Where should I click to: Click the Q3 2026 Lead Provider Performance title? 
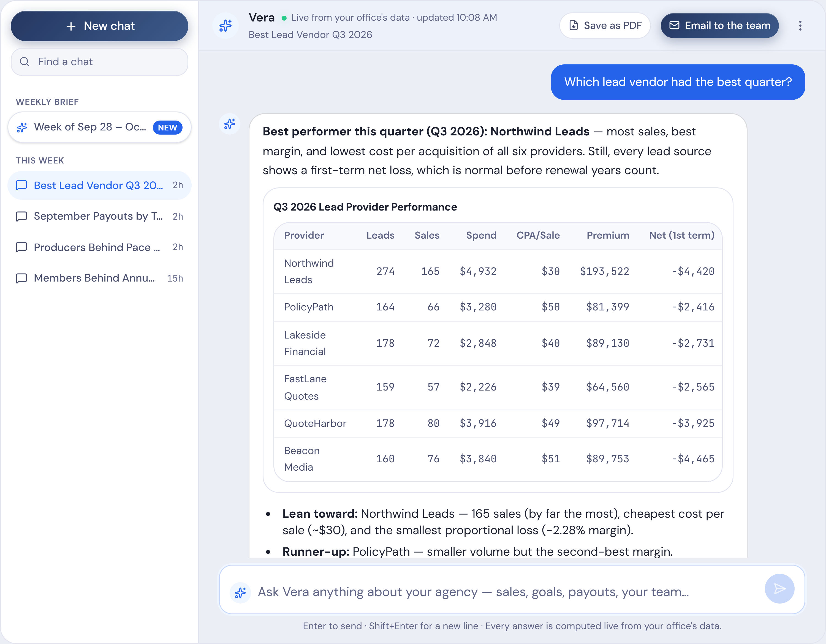[x=365, y=207]
